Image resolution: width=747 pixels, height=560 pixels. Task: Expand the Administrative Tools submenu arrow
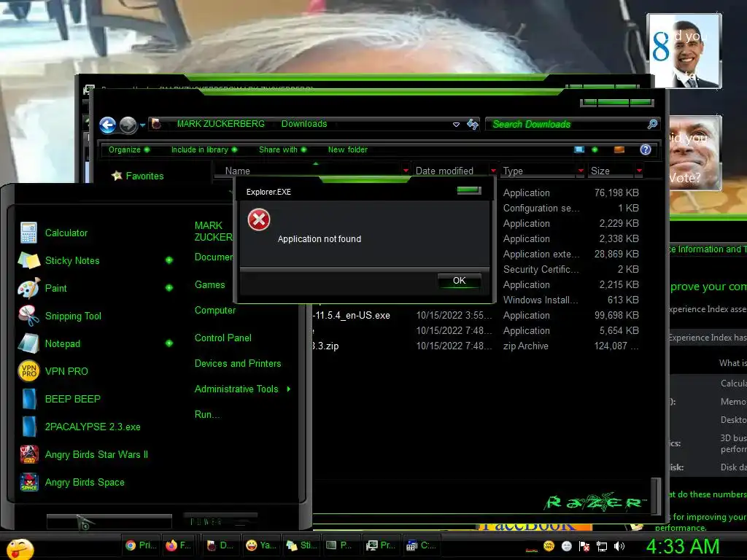(289, 389)
